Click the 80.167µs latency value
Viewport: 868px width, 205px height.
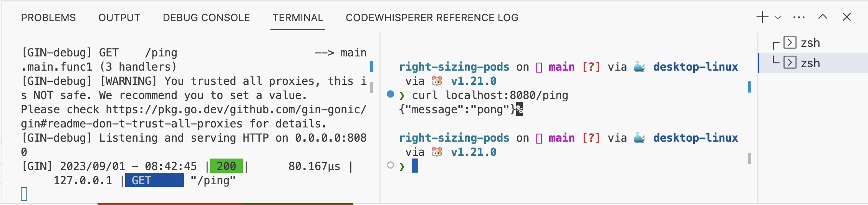tap(314, 166)
